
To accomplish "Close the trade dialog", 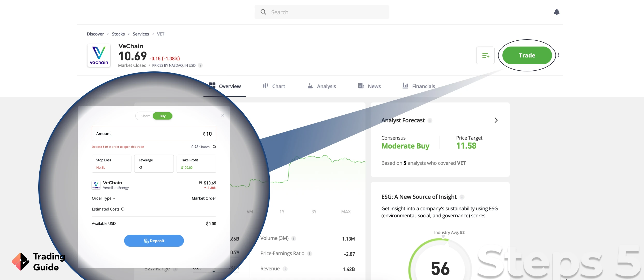I will (x=223, y=115).
